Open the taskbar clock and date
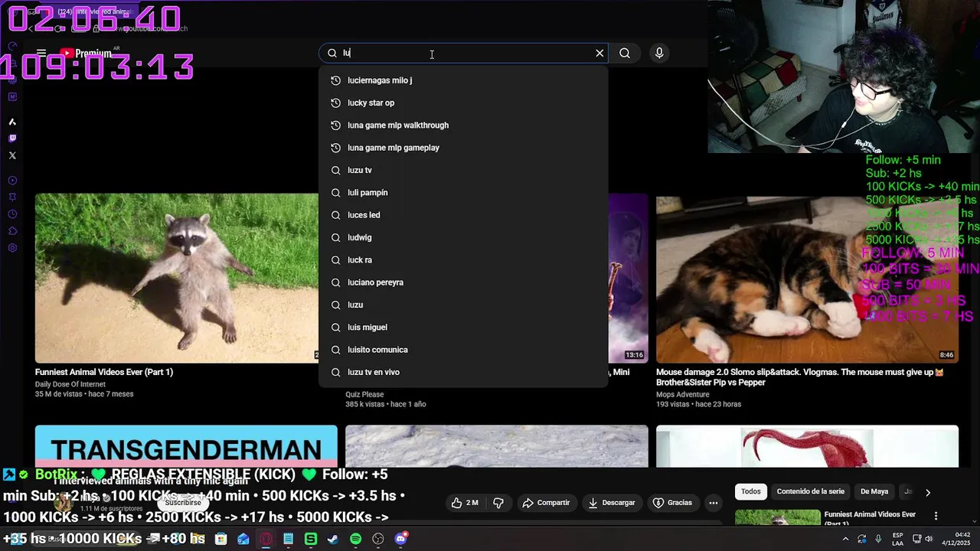Screen dimensions: 980x551 click(955, 539)
